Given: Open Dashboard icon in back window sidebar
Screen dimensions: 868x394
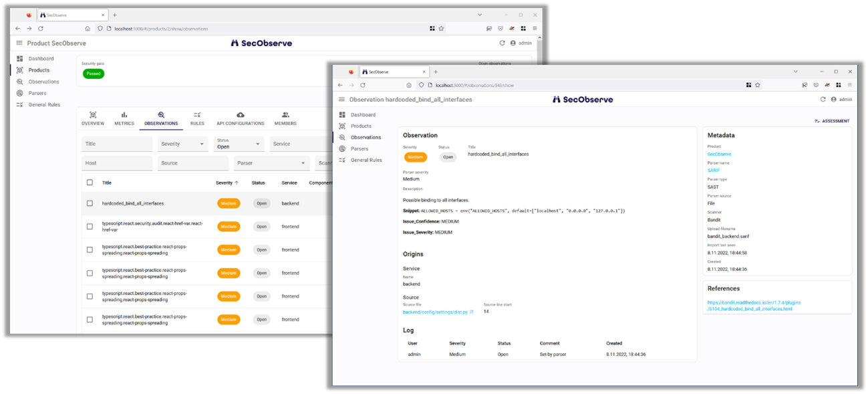Looking at the screenshot, I should point(19,59).
